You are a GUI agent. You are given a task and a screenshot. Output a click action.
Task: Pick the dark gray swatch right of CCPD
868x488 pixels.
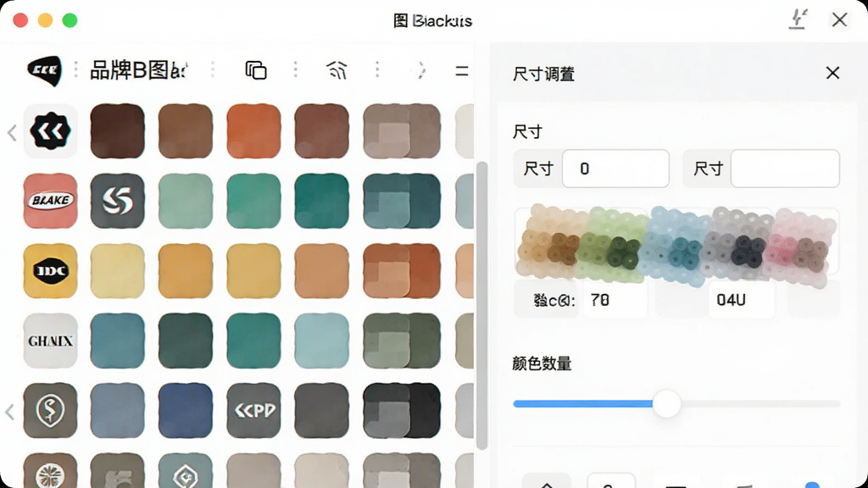[321, 411]
